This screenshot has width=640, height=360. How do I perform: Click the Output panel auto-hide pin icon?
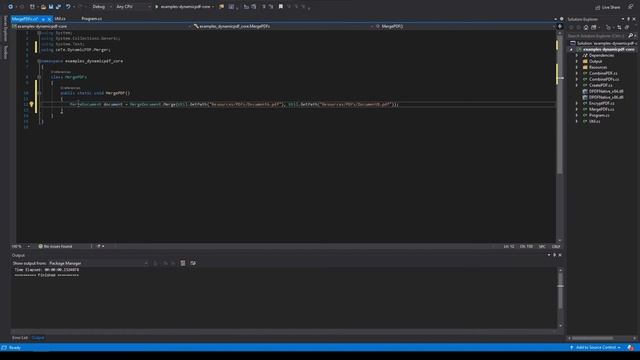point(554,255)
